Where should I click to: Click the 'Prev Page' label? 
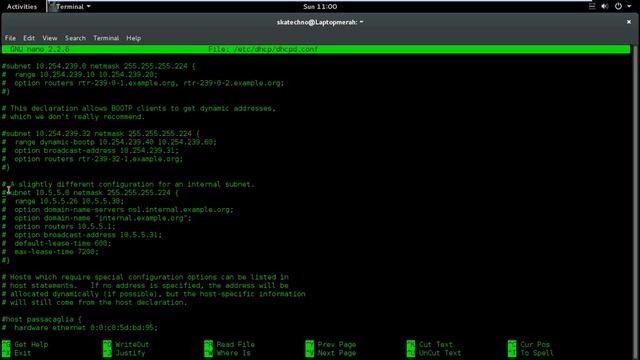(337, 344)
